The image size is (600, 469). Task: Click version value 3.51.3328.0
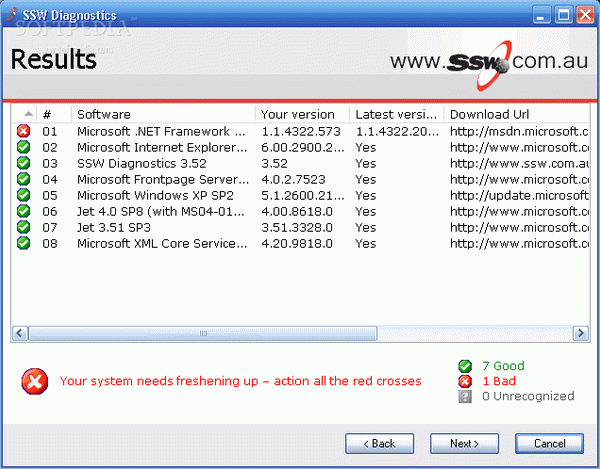coord(297,227)
